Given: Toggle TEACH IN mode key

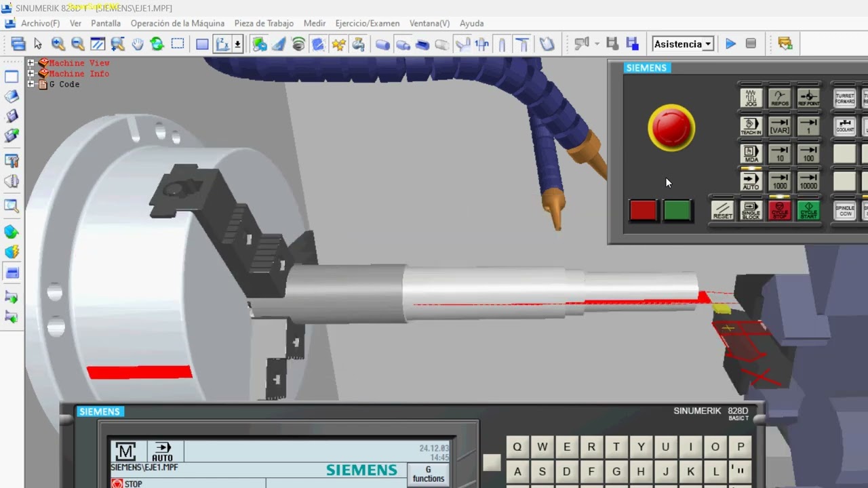Looking at the screenshot, I should click(751, 126).
